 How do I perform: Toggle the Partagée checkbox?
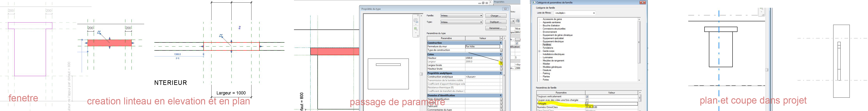tap(587, 104)
